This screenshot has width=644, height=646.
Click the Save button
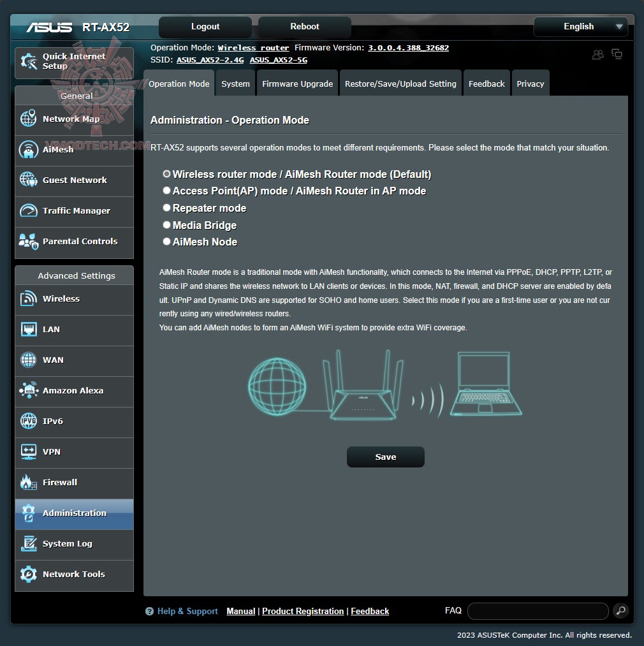tap(385, 457)
